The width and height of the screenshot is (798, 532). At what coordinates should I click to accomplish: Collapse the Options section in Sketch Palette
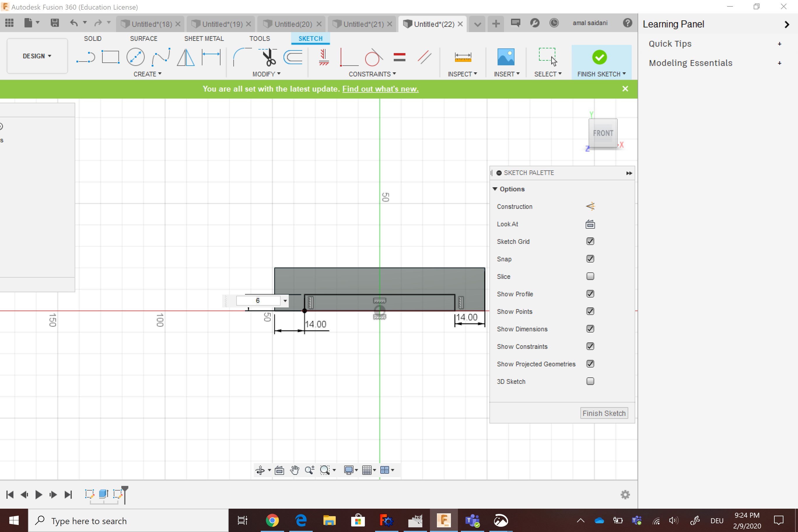[495, 189]
